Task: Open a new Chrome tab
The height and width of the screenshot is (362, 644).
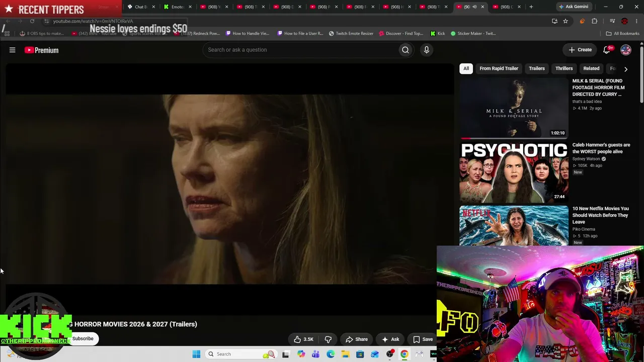Action: [531, 7]
